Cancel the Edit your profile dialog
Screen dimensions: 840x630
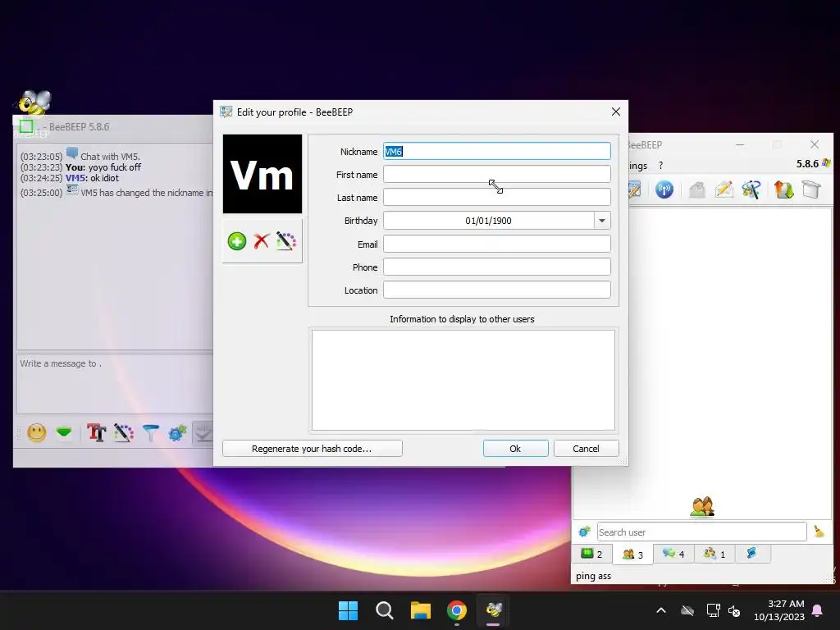point(586,449)
